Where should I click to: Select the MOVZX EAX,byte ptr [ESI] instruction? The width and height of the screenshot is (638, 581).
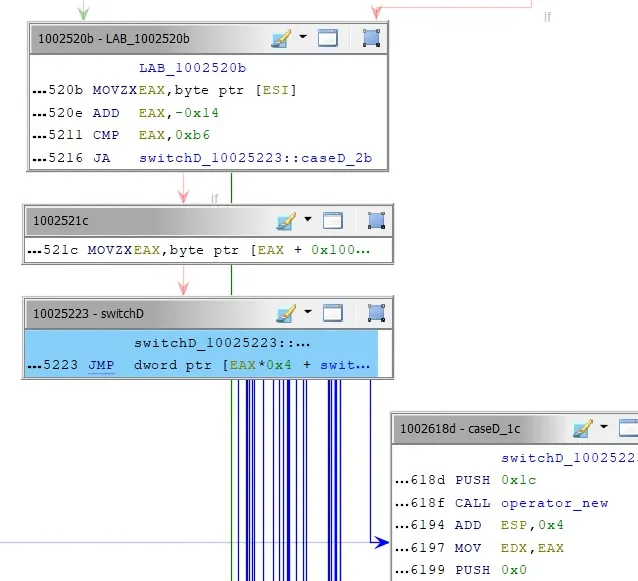click(165, 90)
